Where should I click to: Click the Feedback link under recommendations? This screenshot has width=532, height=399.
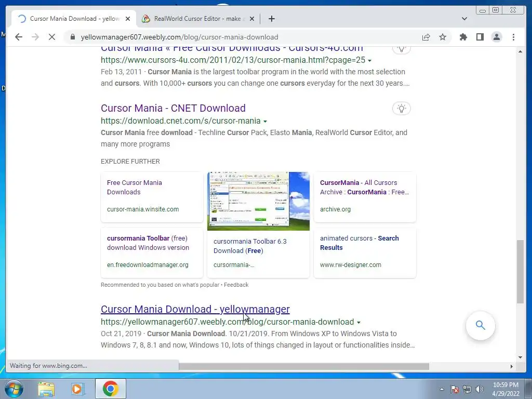click(236, 285)
